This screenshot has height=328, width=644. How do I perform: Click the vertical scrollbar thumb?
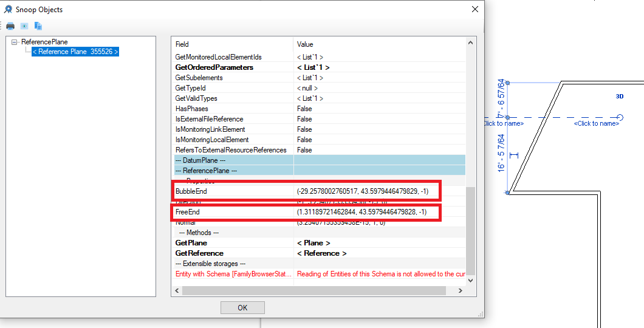pyautogui.click(x=470, y=231)
